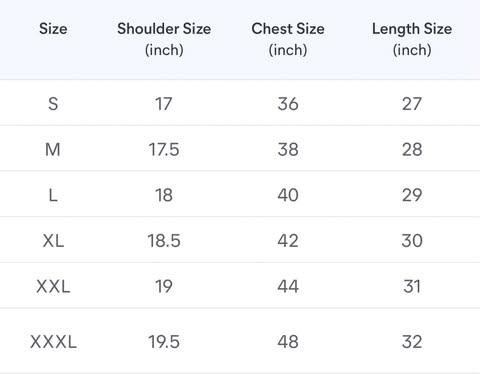Click shoulder value 19.5 for XXXL
Screen dimensions: 480x374
pos(164,342)
